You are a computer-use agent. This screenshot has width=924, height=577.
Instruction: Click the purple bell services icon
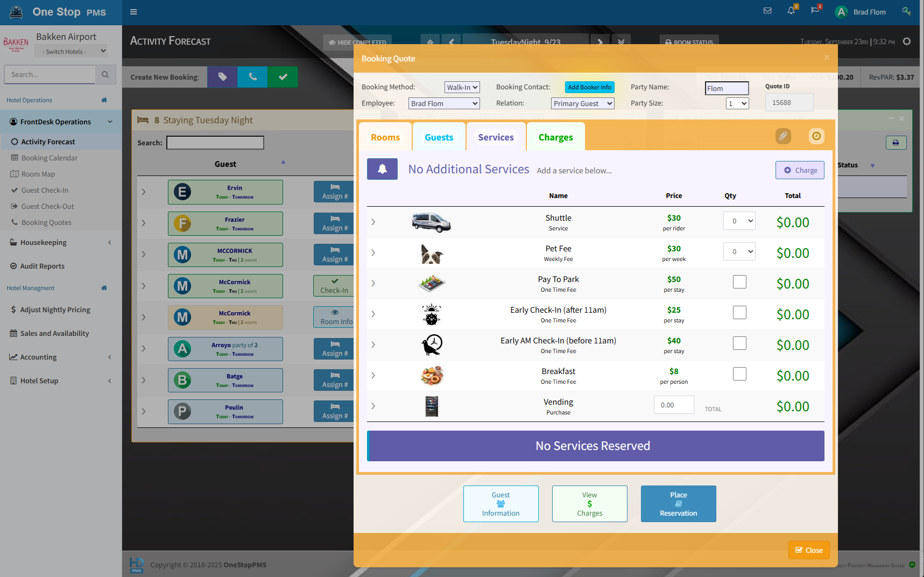tap(382, 169)
